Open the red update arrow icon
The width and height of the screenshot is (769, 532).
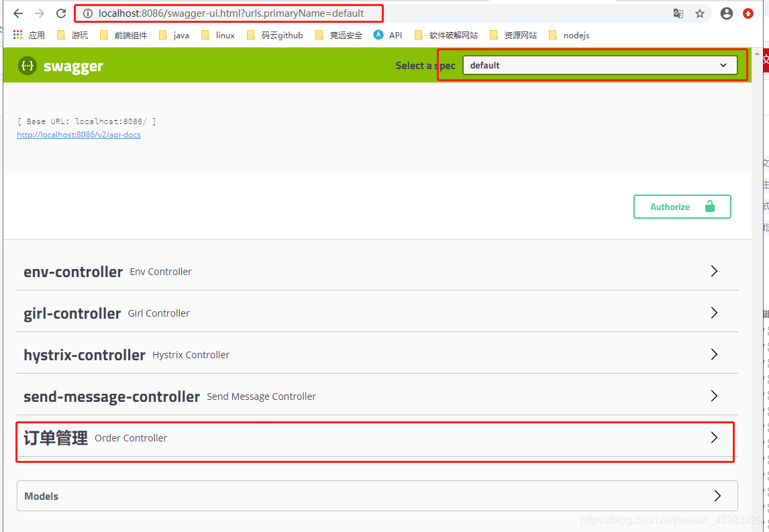pos(748,13)
